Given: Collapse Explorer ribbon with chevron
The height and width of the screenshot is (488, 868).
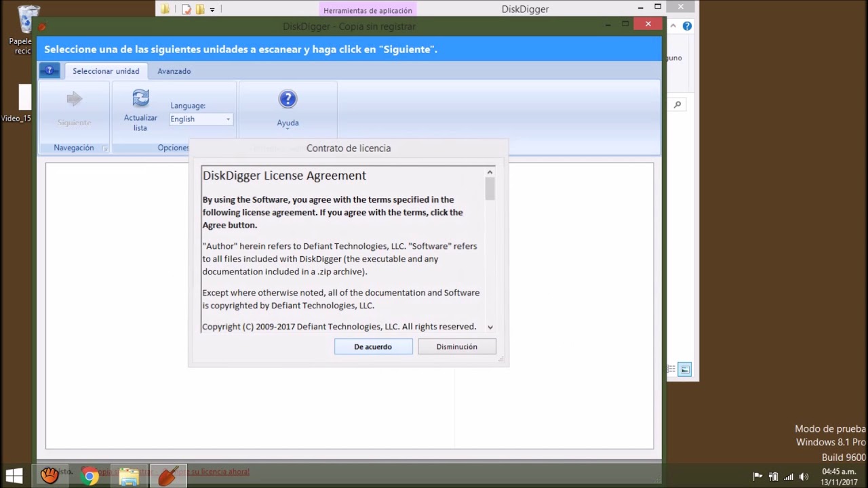Looking at the screenshot, I should [673, 26].
